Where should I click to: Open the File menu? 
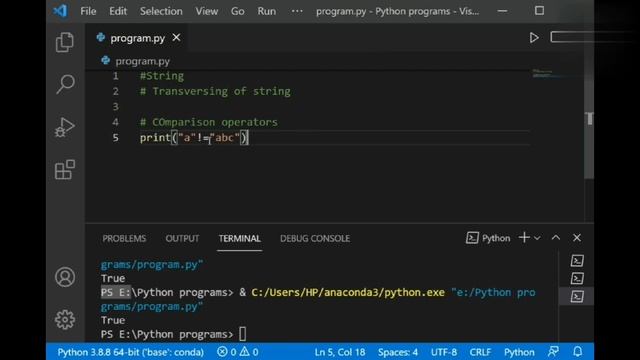[x=88, y=11]
